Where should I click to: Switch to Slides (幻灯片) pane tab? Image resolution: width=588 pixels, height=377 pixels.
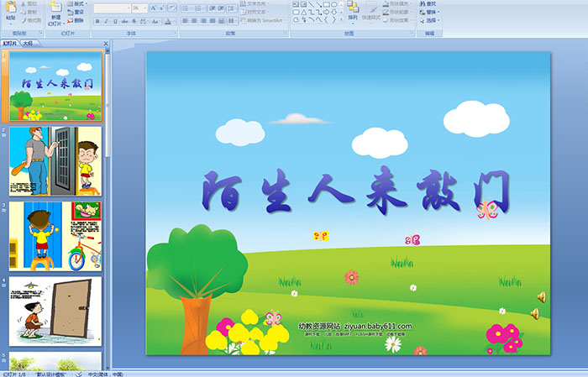pyautogui.click(x=10, y=44)
